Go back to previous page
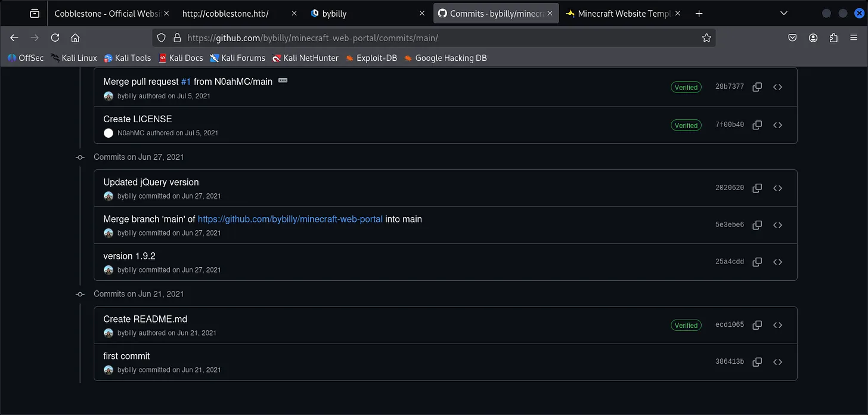Image resolution: width=868 pixels, height=415 pixels. pyautogui.click(x=14, y=38)
